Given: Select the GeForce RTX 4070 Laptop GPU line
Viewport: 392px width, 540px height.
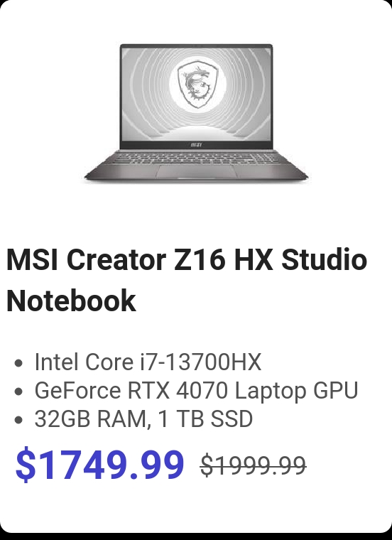Looking at the screenshot, I should click(196, 390).
